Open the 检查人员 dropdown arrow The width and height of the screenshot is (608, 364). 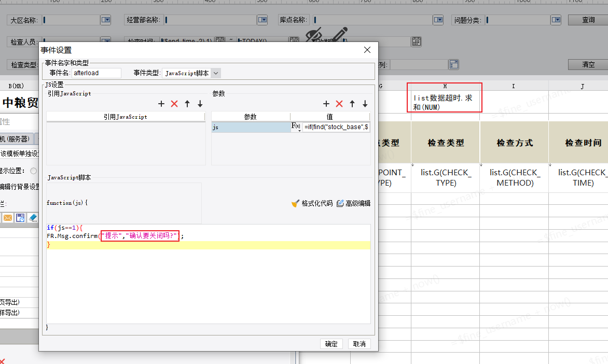click(105, 39)
